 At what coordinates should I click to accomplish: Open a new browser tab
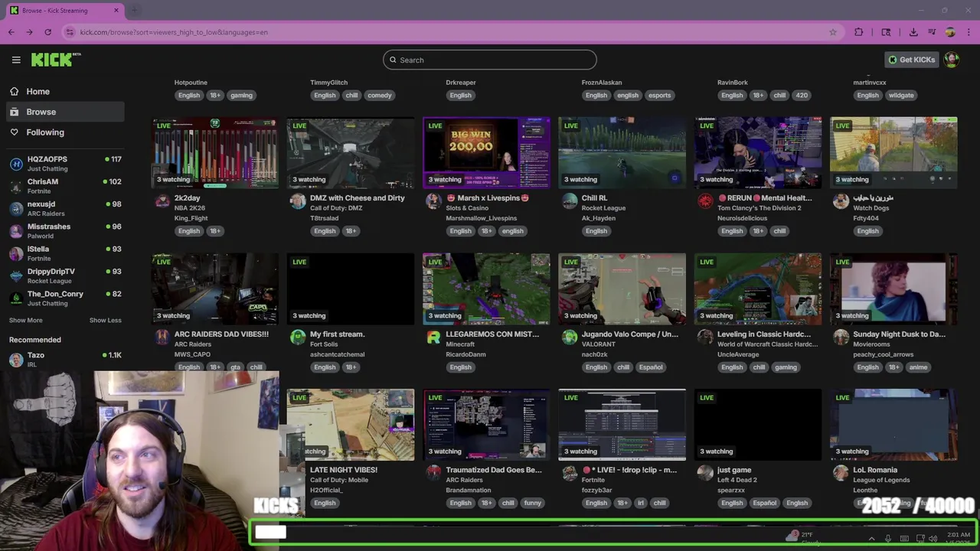[134, 11]
